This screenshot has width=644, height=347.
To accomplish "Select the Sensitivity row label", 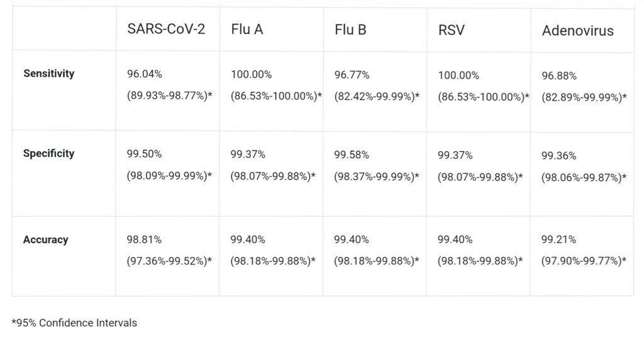I will [49, 74].
